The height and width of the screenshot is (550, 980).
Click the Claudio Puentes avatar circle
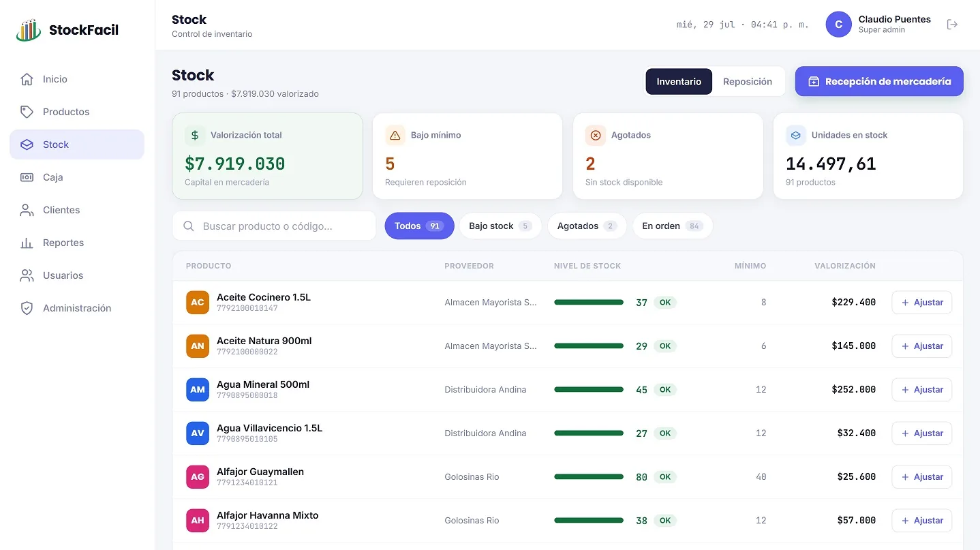tap(838, 25)
